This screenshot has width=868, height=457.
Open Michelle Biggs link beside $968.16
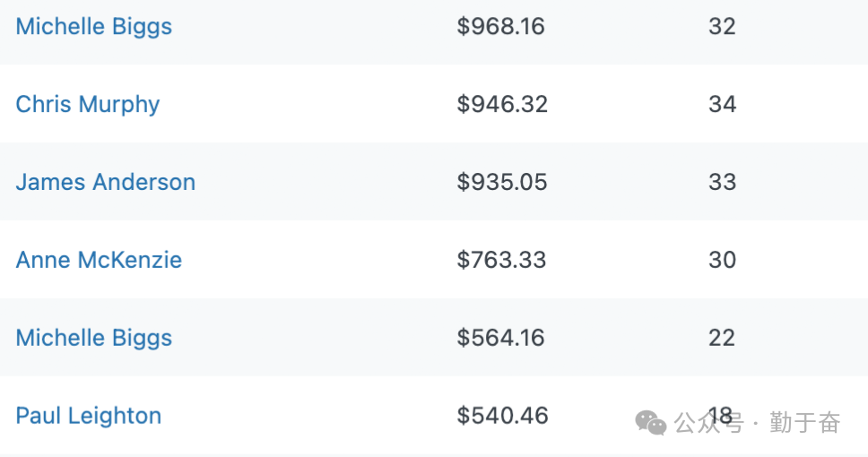(94, 27)
